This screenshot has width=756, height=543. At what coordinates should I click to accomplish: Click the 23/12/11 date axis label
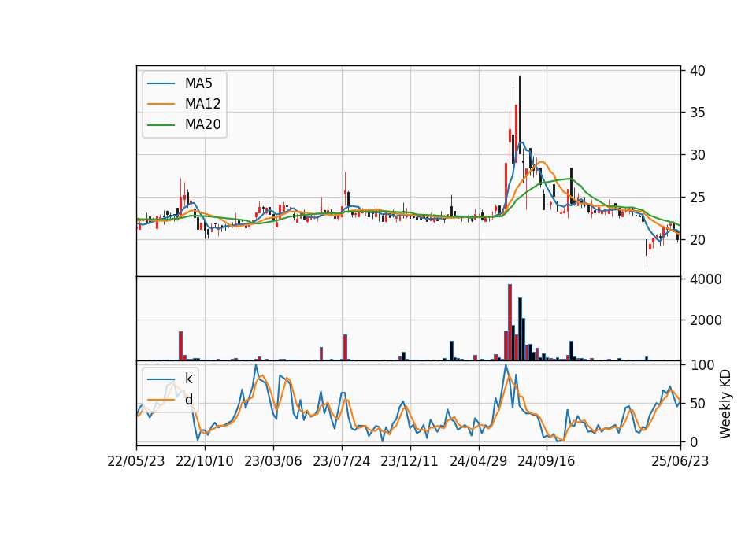(x=409, y=461)
